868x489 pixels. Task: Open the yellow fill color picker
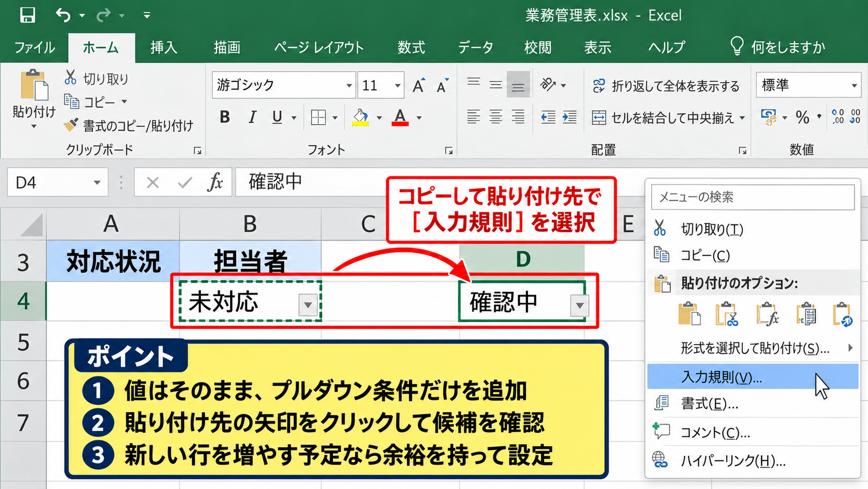379,118
